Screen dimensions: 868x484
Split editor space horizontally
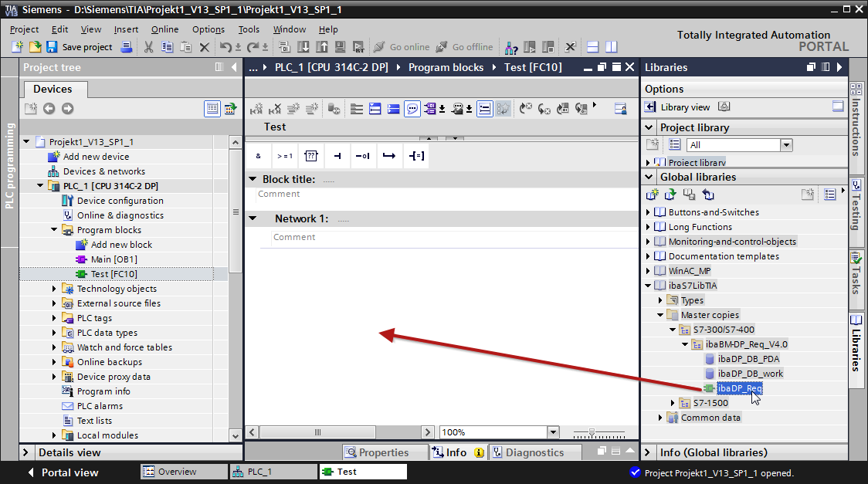click(x=592, y=47)
